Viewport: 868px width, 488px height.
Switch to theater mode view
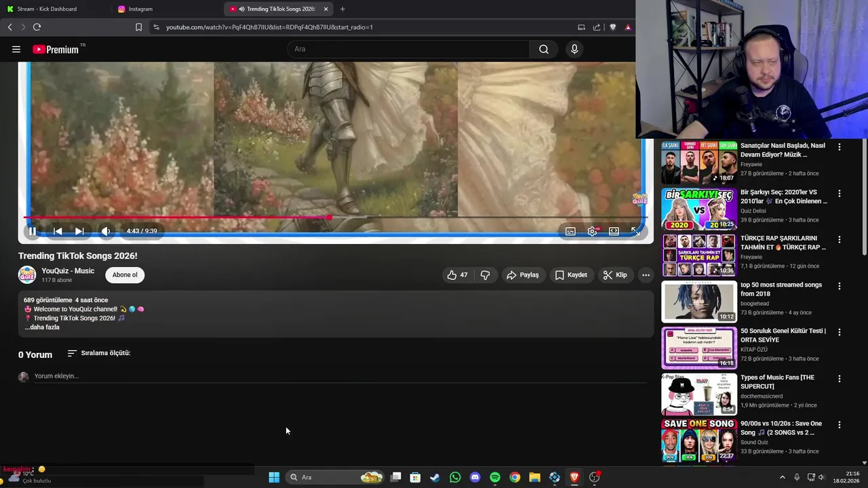coord(614,231)
